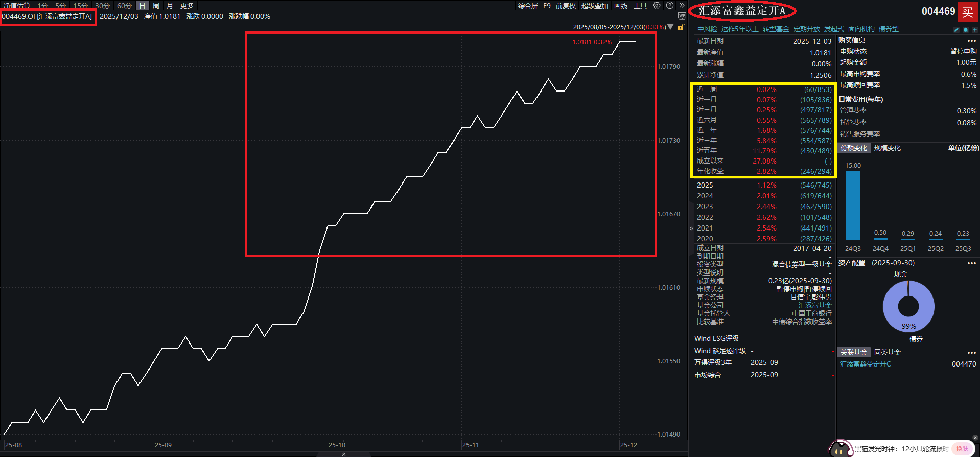Click the Wind ESG评级 row
This screenshot has height=457, width=980.
tap(764, 338)
